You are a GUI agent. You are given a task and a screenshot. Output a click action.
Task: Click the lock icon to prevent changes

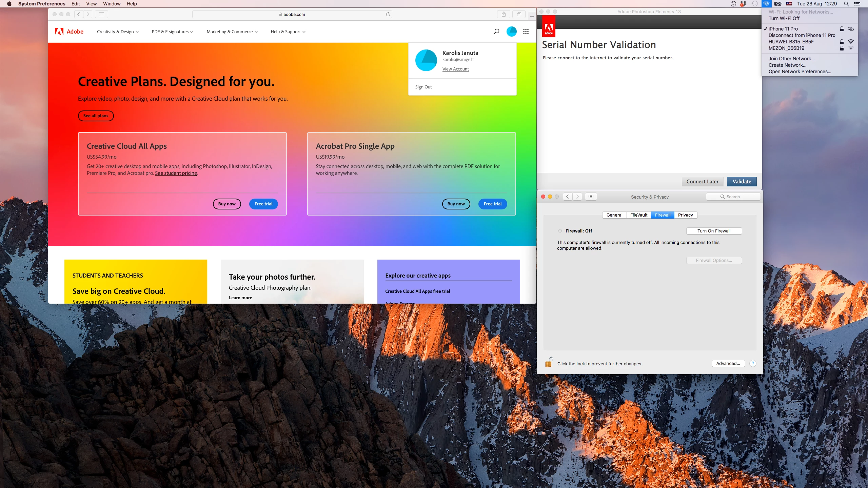[x=549, y=363]
